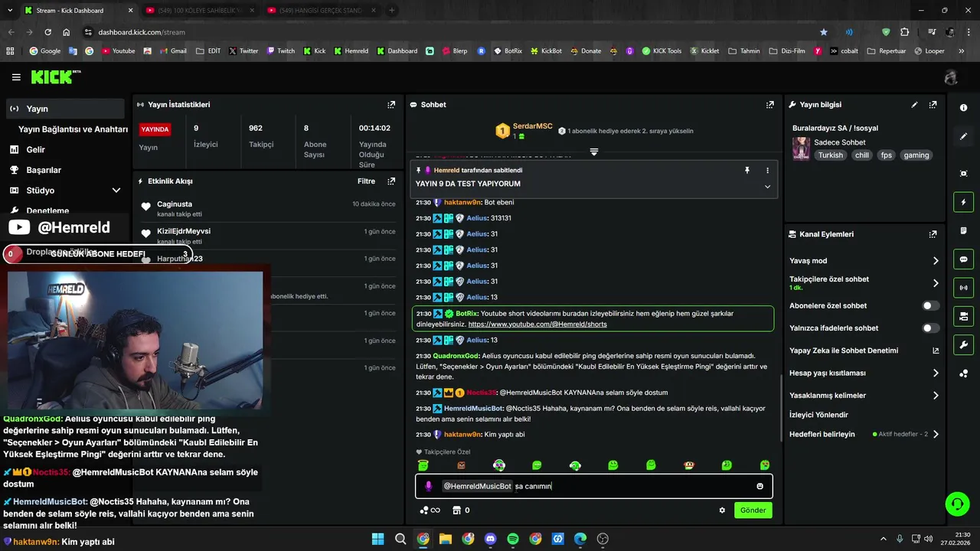980x551 pixels.
Task: Click the shop icon with 0 below chat
Action: (x=461, y=510)
